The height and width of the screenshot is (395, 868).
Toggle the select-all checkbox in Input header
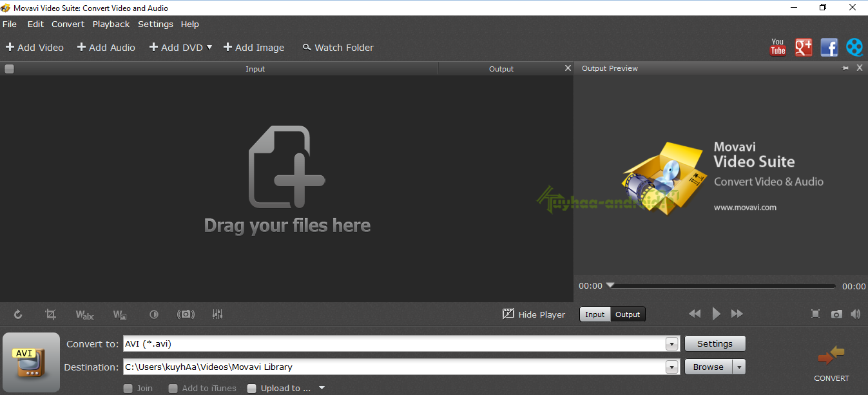pos(9,69)
